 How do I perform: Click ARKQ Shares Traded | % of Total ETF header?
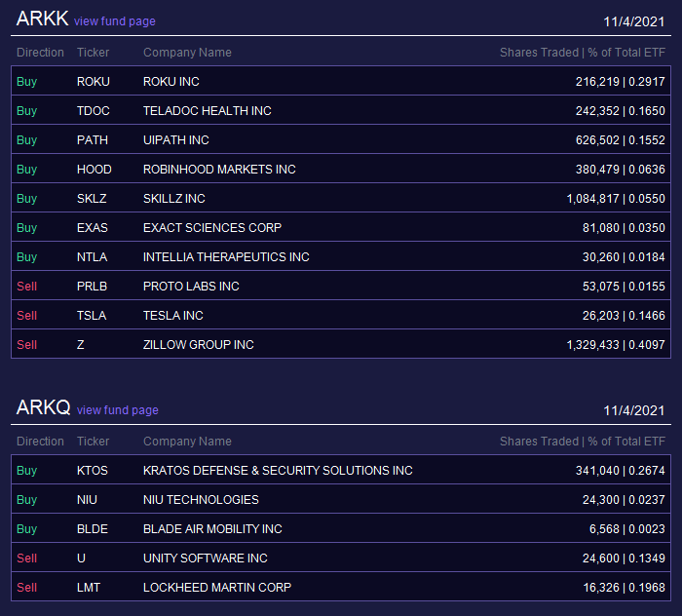[583, 442]
